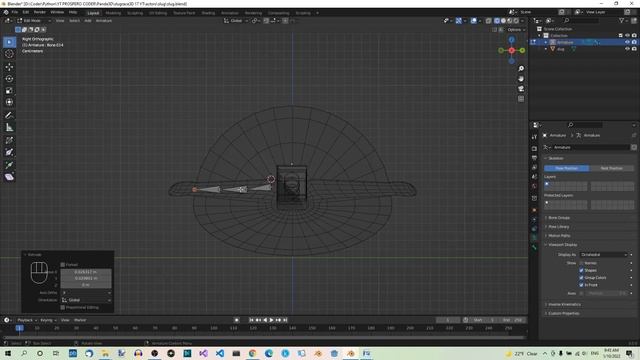The height and width of the screenshot is (360, 640).
Task: Click the outliner search field
Action: (581, 20)
